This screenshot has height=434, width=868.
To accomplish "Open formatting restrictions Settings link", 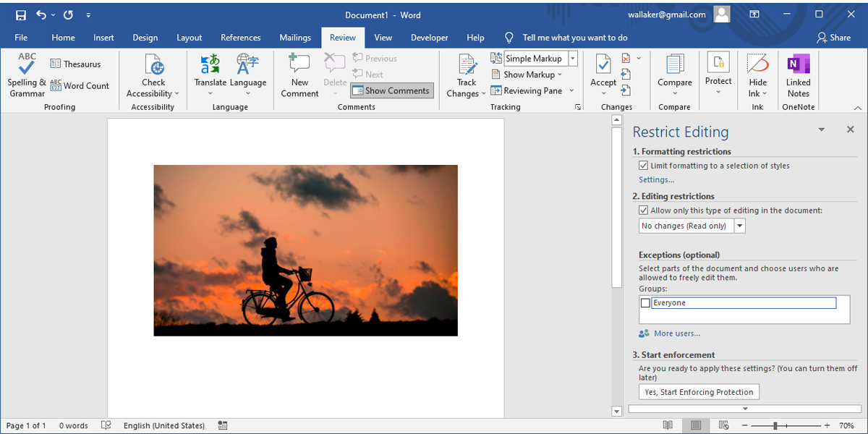I will pyautogui.click(x=655, y=179).
